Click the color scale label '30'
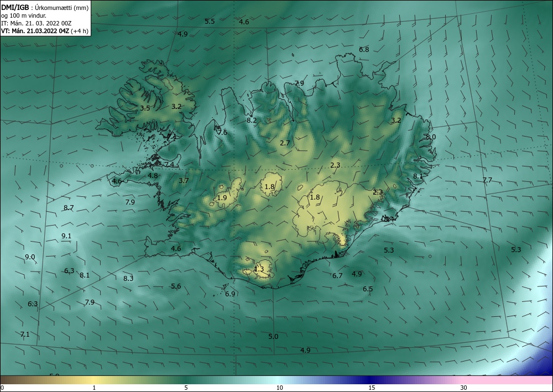Viewport: 553px width, 392px height. pos(464,388)
